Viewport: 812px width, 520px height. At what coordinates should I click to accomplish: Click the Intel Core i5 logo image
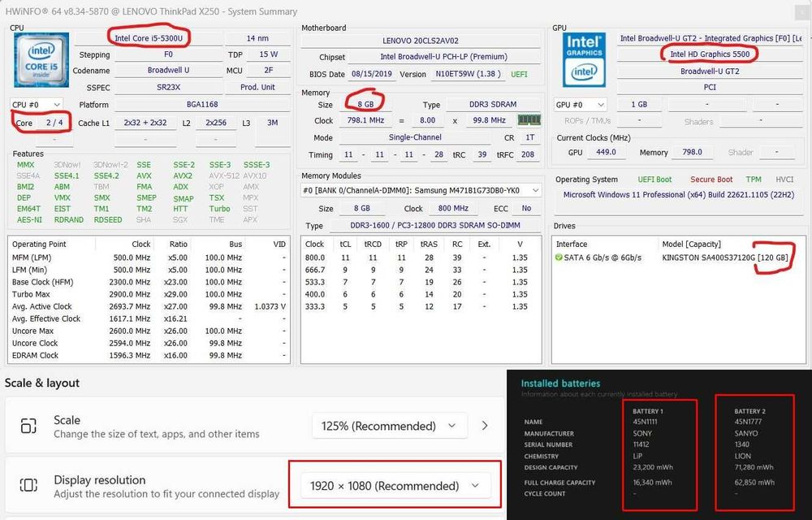pos(41,59)
